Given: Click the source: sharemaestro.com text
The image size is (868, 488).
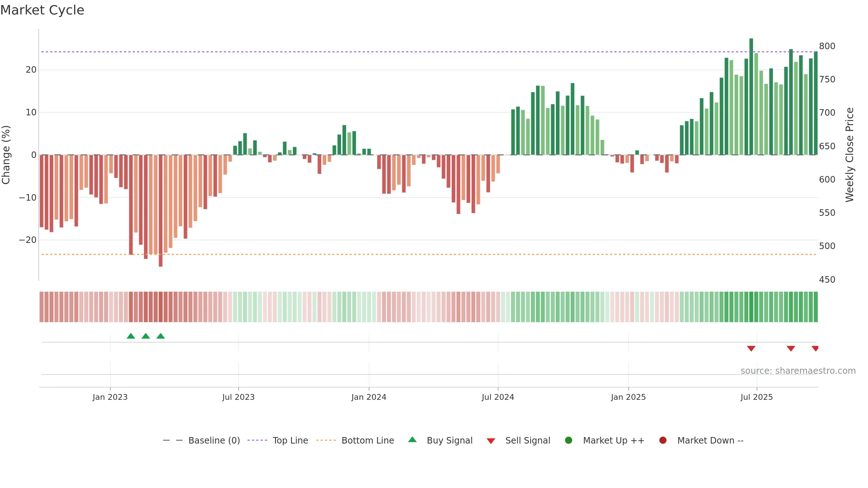Looking at the screenshot, I should [x=798, y=371].
